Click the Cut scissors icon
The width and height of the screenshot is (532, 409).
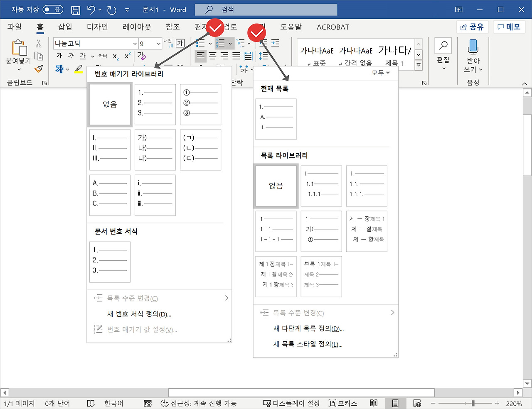pos(39,43)
